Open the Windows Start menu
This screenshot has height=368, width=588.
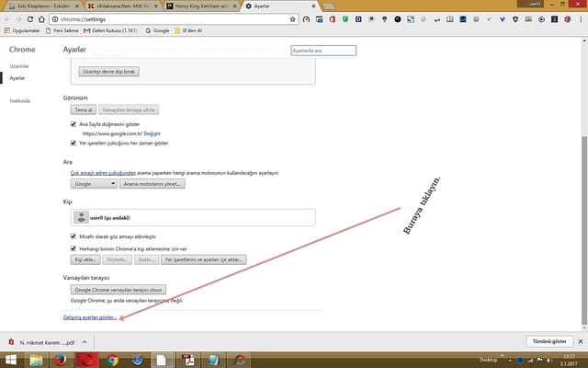pyautogui.click(x=11, y=360)
